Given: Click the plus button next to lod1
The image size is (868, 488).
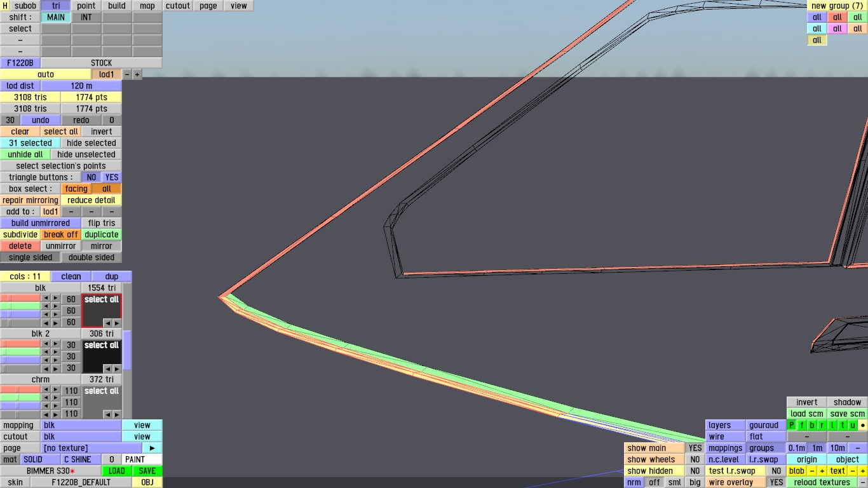Looking at the screenshot, I should point(137,74).
